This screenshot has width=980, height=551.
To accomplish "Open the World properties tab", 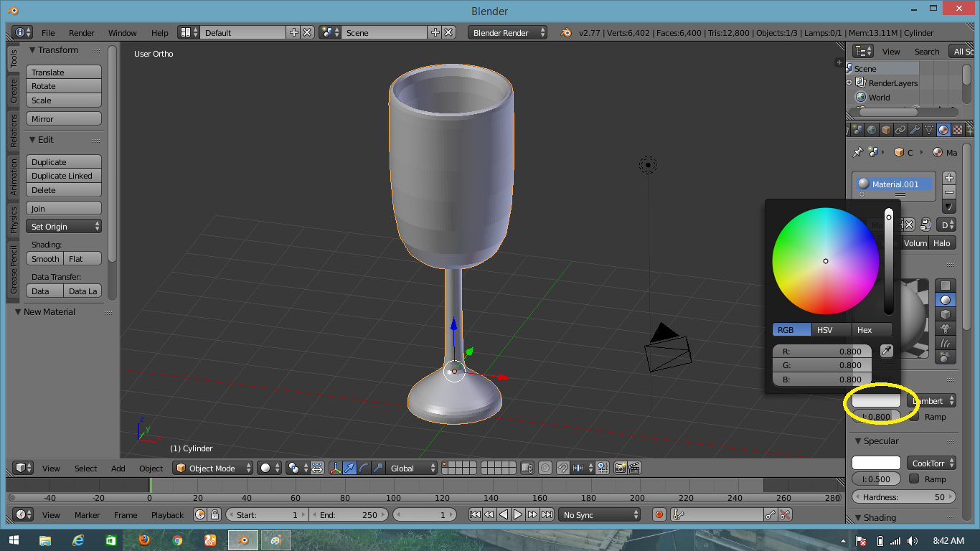I will (x=872, y=129).
